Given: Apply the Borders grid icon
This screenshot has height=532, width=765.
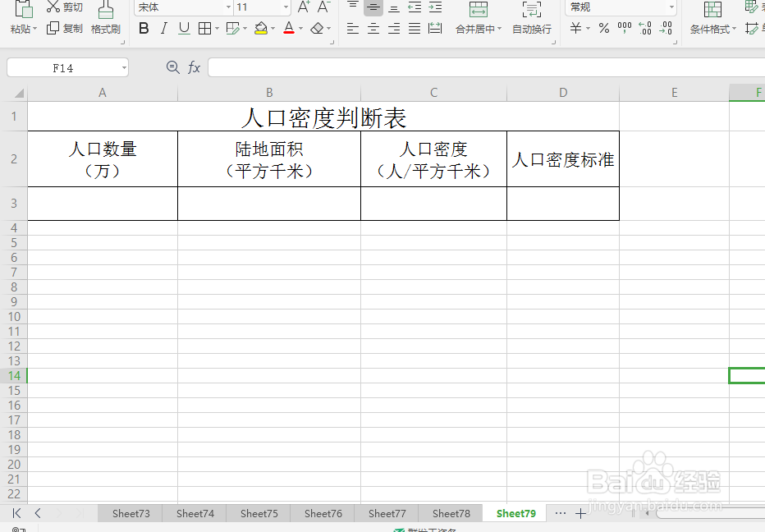Looking at the screenshot, I should click(205, 29).
